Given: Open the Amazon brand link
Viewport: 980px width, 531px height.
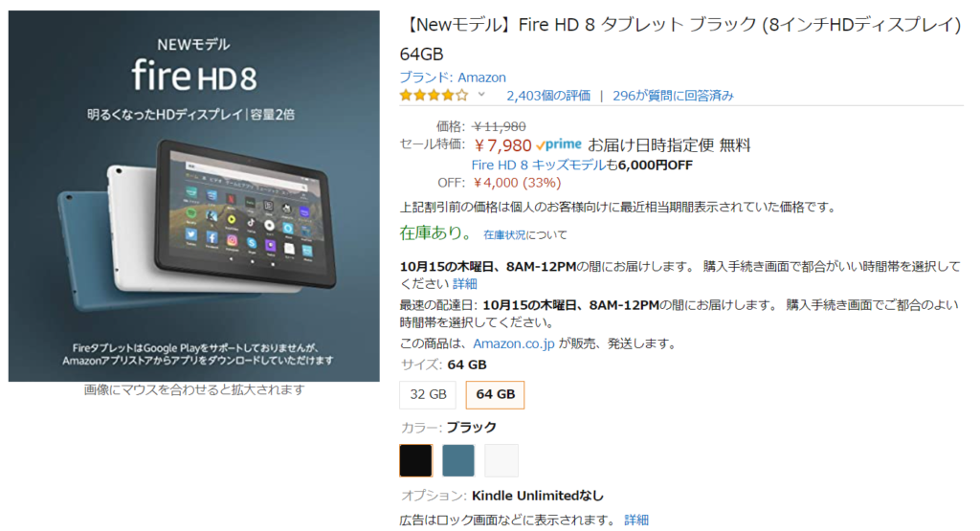Looking at the screenshot, I should tap(453, 77).
